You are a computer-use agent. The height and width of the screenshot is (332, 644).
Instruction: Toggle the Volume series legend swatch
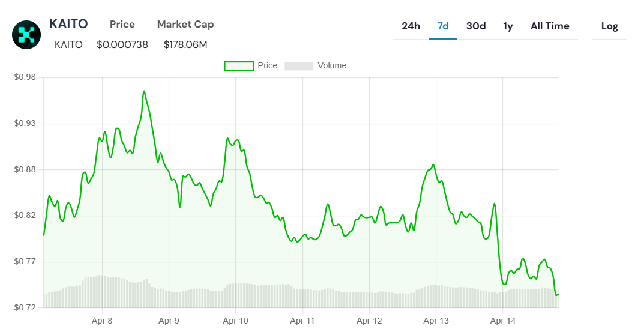(x=299, y=66)
